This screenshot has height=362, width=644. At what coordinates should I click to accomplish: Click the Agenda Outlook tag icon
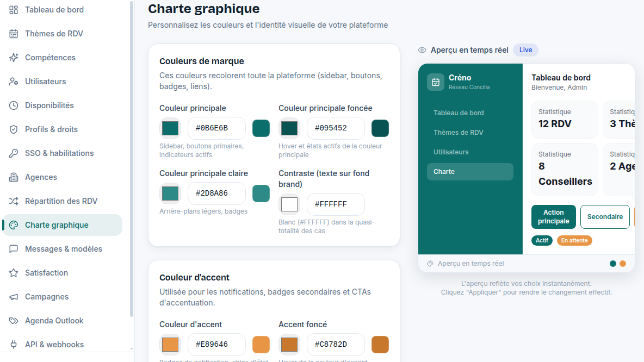coord(14,321)
